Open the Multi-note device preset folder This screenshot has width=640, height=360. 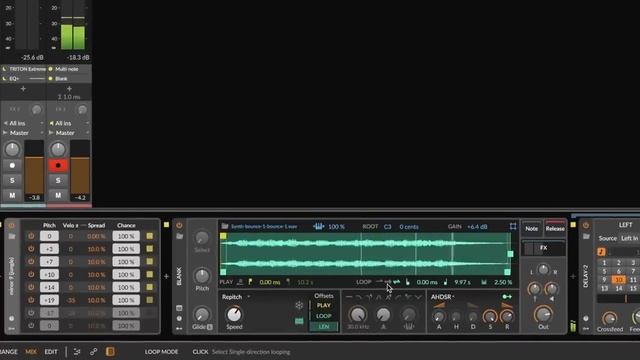pos(11,236)
